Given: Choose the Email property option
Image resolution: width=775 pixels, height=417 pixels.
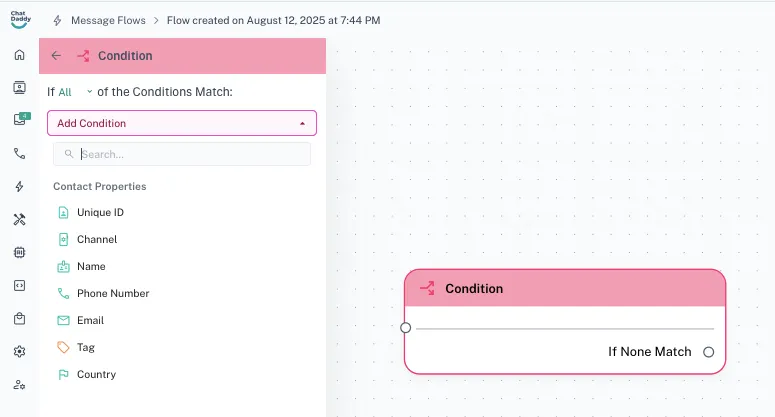Looking at the screenshot, I should pyautogui.click(x=90, y=321).
